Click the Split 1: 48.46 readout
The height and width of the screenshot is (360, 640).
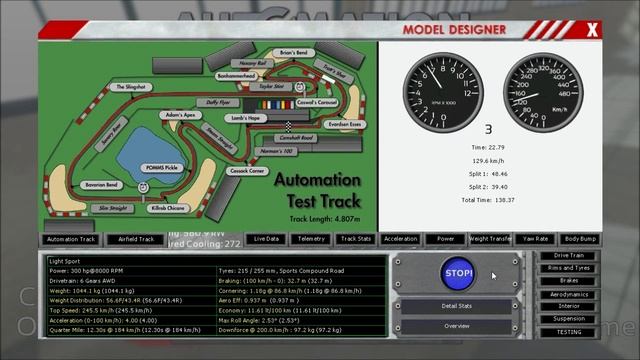488,174
